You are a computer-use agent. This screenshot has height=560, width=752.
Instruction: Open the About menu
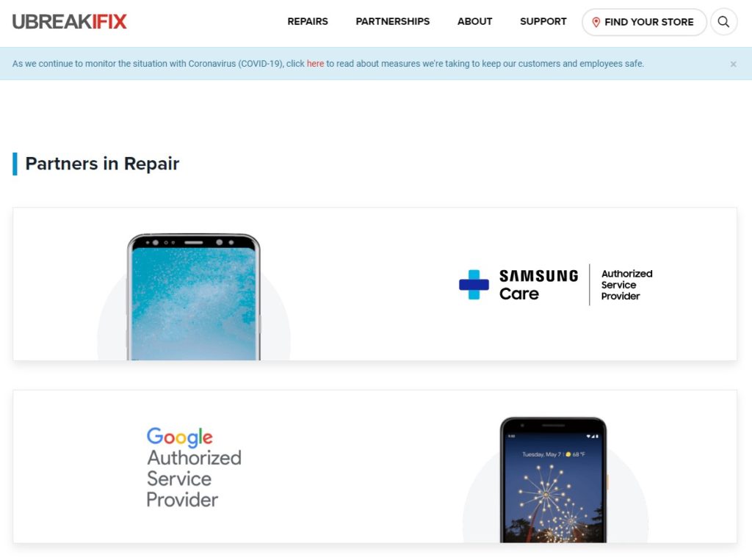[474, 21]
